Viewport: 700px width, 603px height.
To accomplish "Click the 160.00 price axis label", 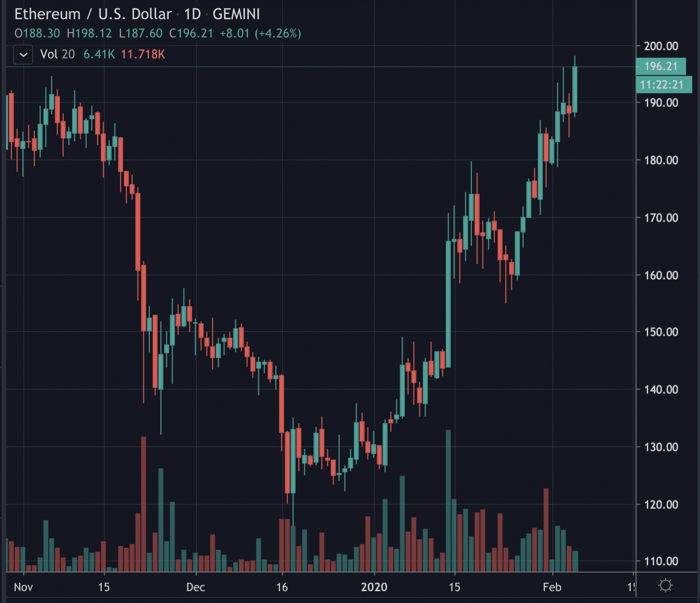I will [x=661, y=275].
